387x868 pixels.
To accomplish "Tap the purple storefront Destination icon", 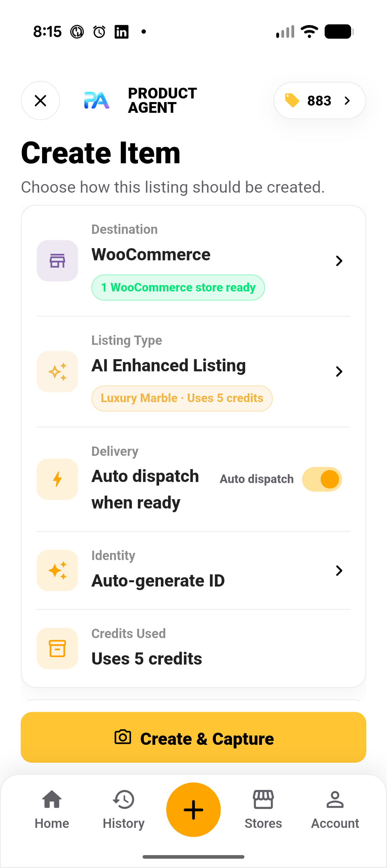I will [x=57, y=261].
